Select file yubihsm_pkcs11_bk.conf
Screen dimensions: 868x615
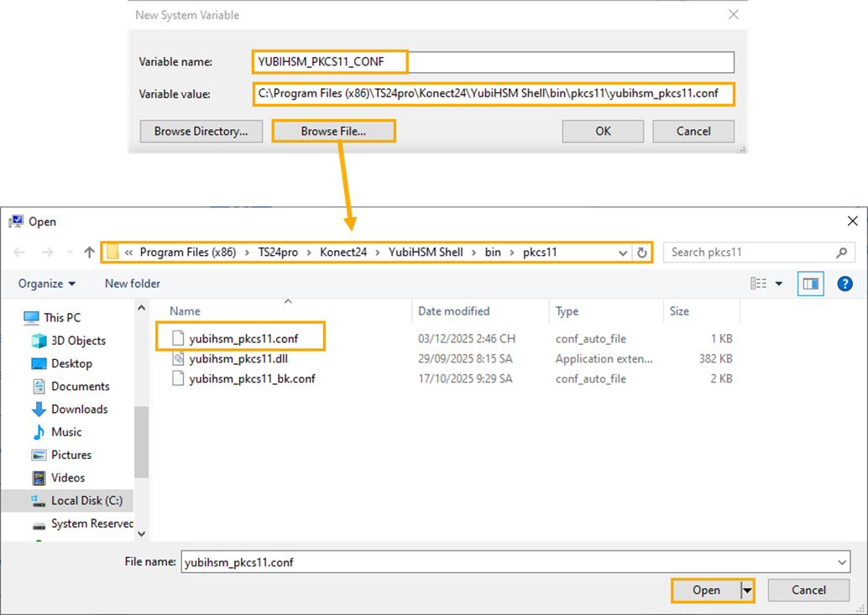click(x=252, y=379)
